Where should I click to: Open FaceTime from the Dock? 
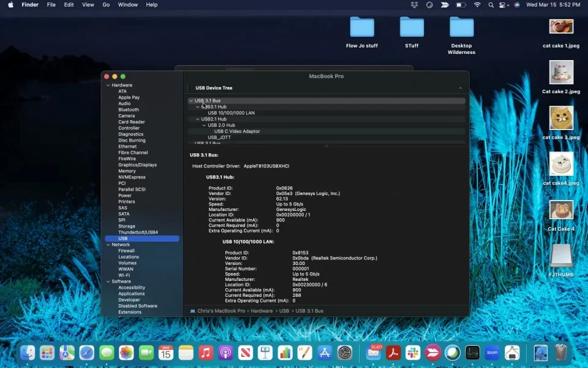click(x=146, y=353)
